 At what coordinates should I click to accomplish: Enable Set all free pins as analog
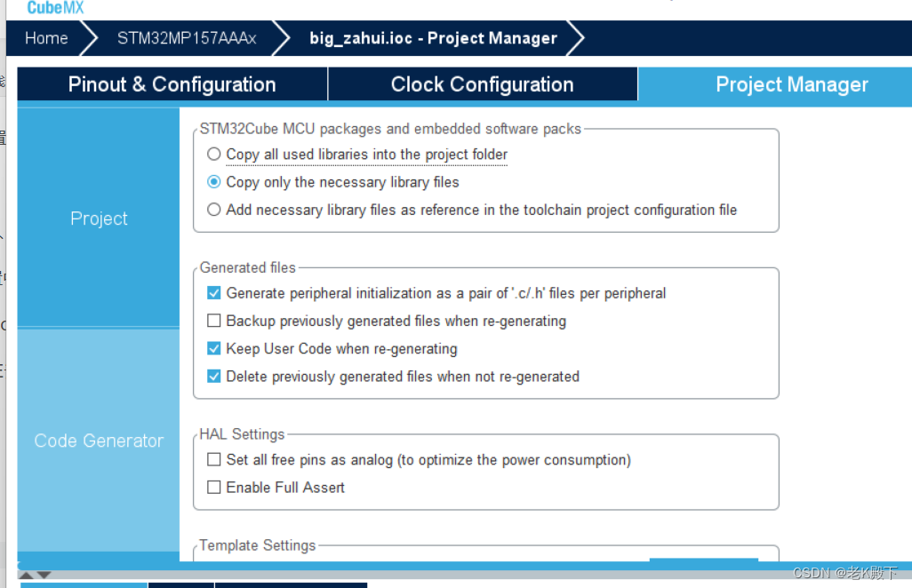tap(213, 460)
